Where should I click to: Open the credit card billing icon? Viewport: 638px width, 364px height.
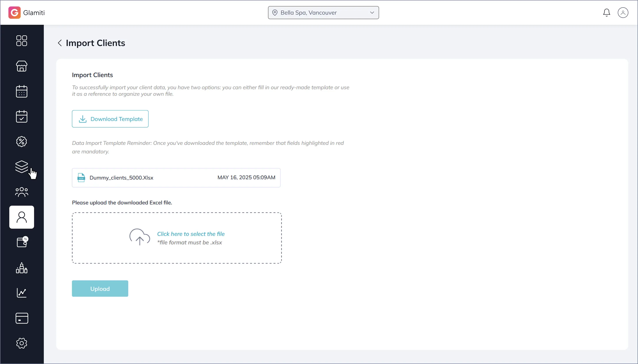click(x=21, y=318)
